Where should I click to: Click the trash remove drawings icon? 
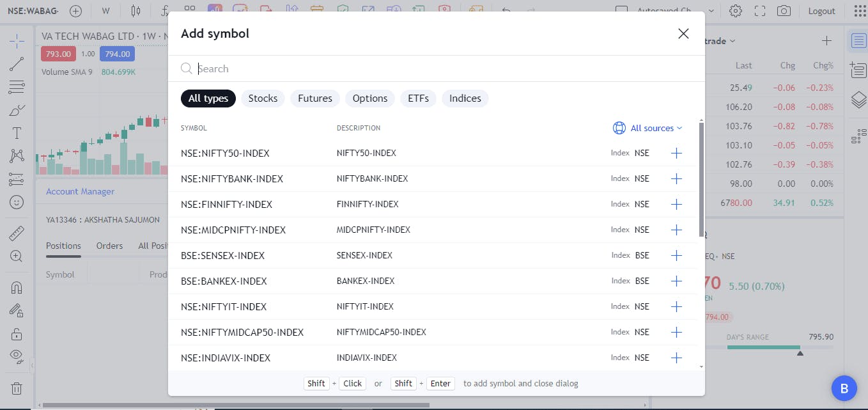tap(17, 388)
